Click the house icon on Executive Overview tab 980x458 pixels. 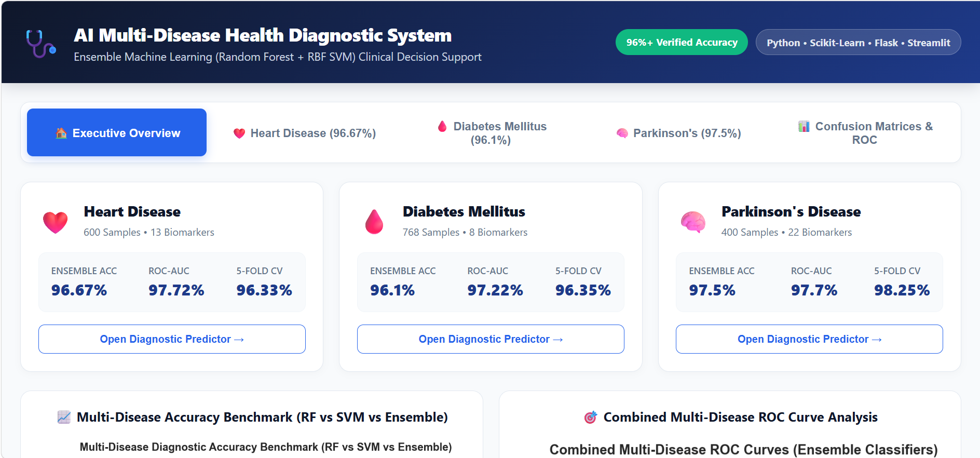(x=61, y=133)
